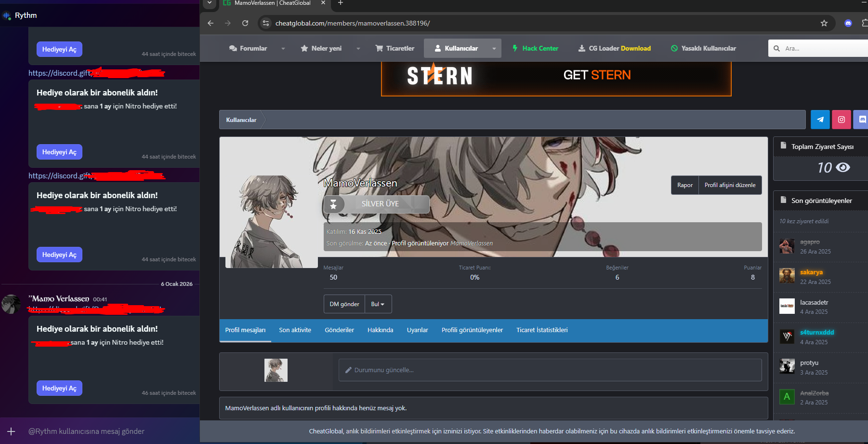Open lacasadetr's profile name link

point(815,303)
